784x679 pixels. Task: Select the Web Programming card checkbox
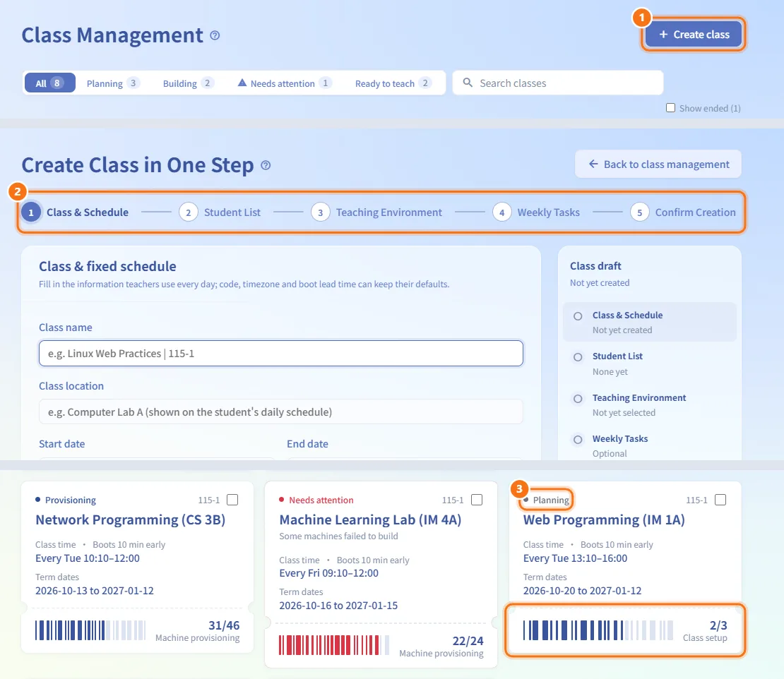(x=720, y=500)
